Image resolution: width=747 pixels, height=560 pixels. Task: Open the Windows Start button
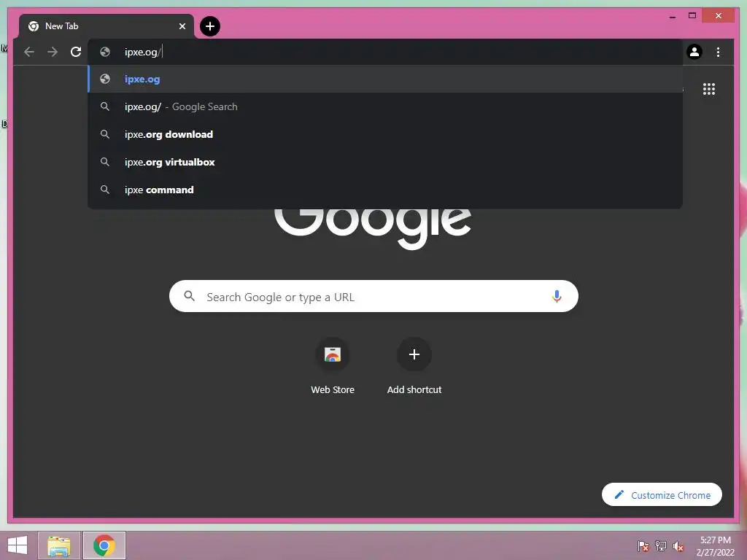[18, 545]
